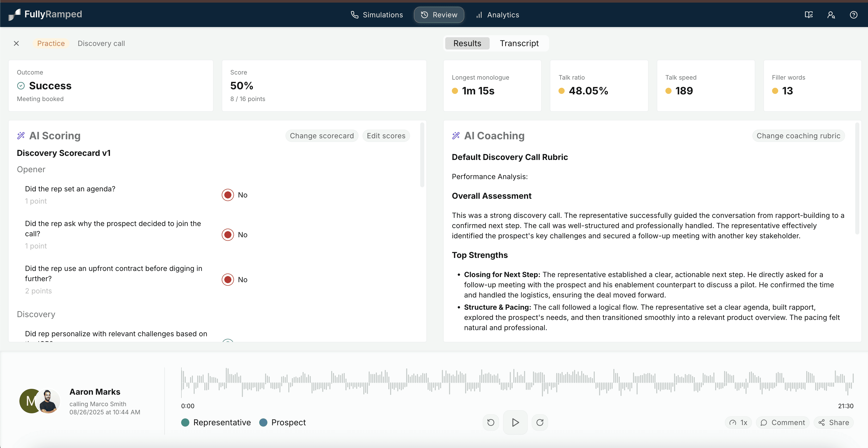
Task: Select No radio for agenda question
Action: point(228,195)
